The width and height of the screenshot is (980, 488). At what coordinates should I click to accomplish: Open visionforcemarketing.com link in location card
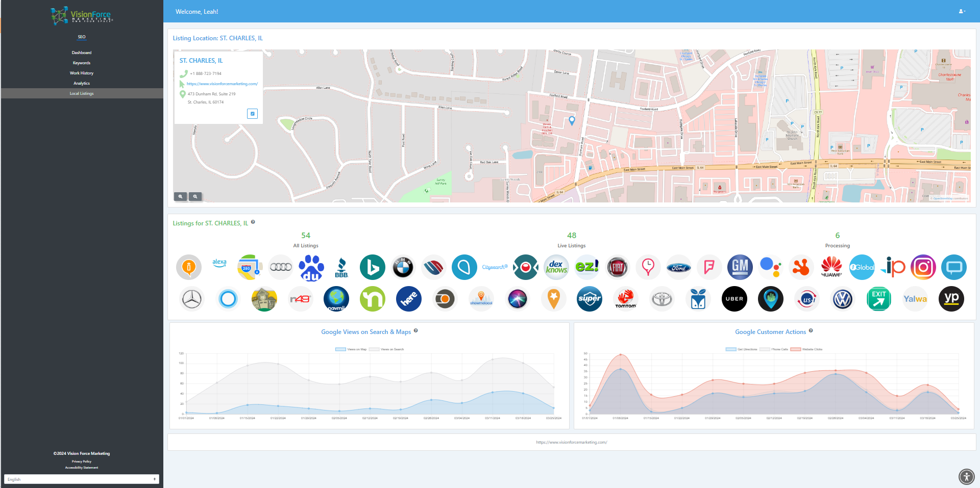coord(222,84)
